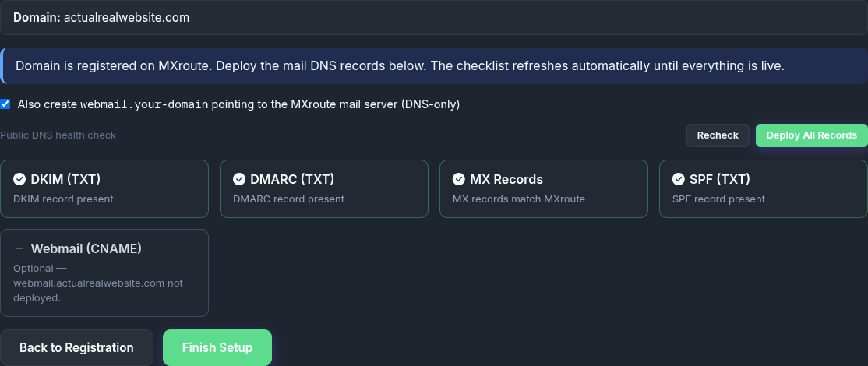Select the Webmail (CNAME) heading

coord(86,248)
